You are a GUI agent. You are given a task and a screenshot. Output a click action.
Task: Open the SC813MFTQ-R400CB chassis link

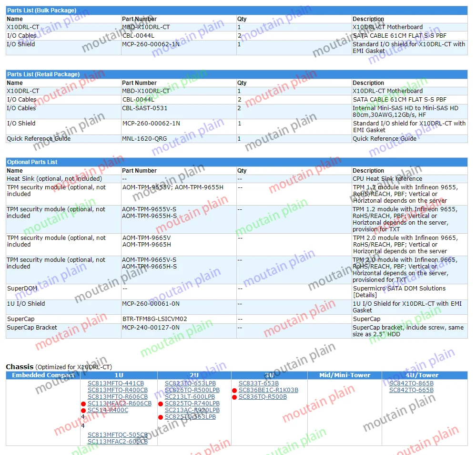pos(118,390)
